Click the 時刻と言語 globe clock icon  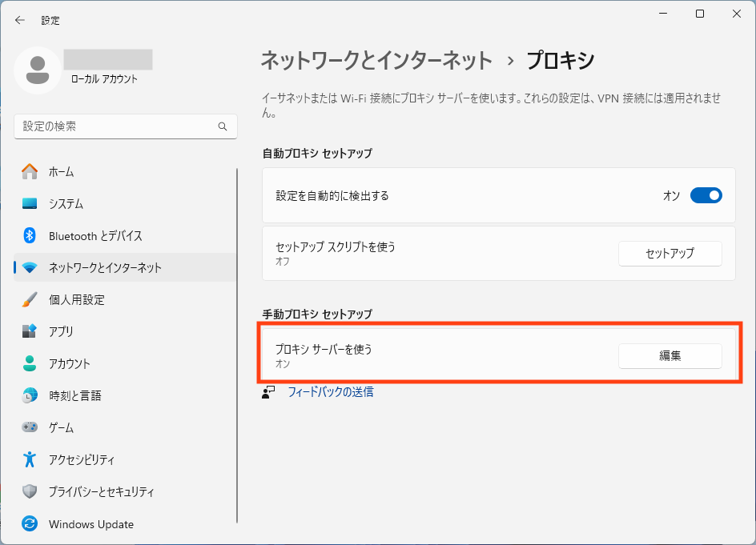[30, 395]
